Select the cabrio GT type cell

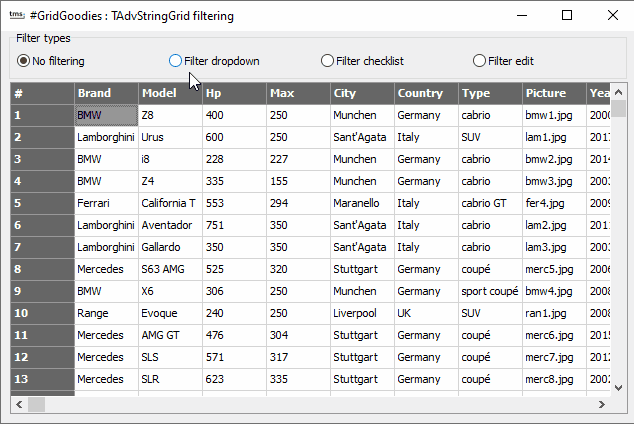tap(490, 203)
